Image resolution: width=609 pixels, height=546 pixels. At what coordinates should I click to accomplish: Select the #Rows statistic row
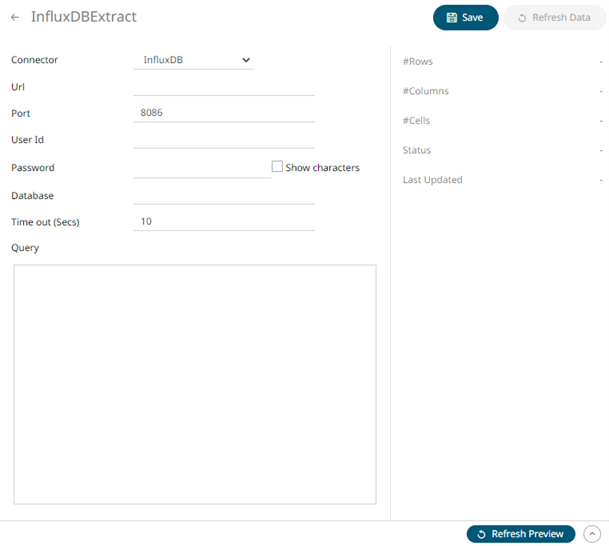[500, 62]
